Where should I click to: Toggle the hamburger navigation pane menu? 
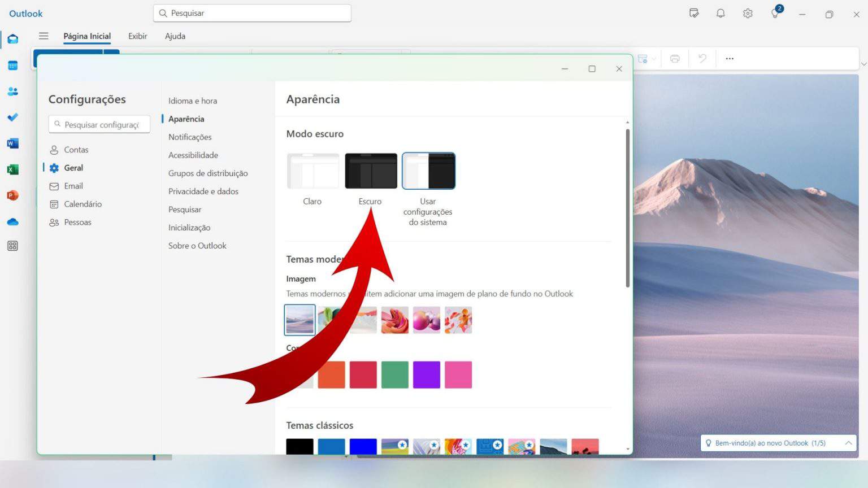click(44, 36)
